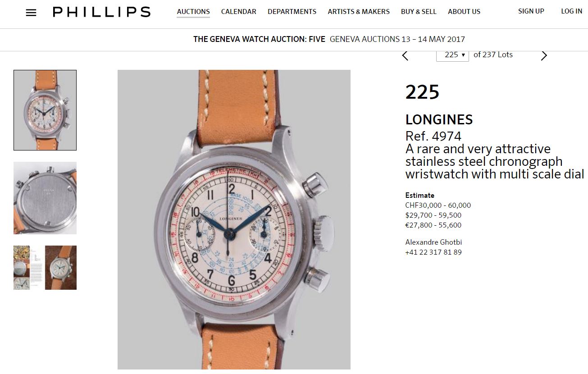Screen dimensions: 588x374
Task: Click the LONGINES maker name
Action: tap(439, 119)
